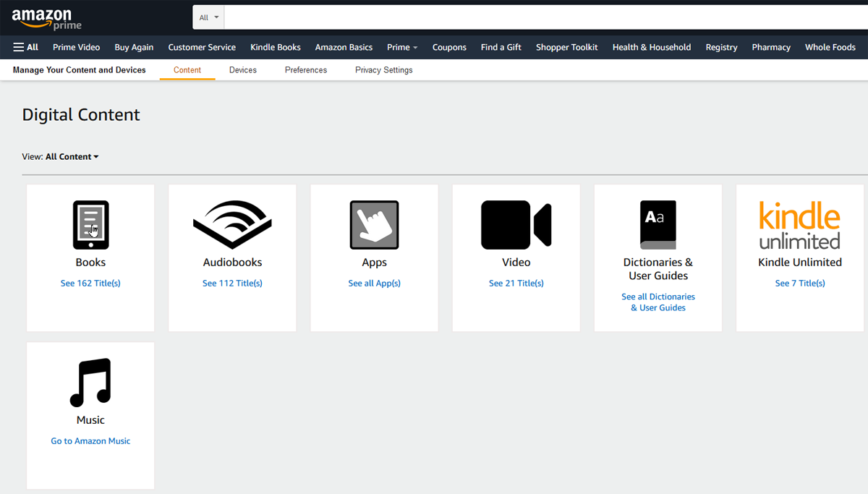Click the Audiobooks Audible logo icon
This screenshot has height=494, width=868.
point(231,224)
